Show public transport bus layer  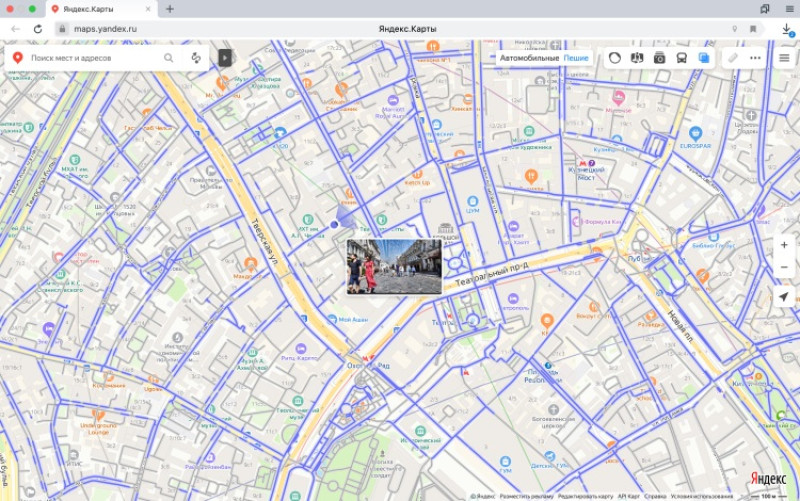pos(682,58)
